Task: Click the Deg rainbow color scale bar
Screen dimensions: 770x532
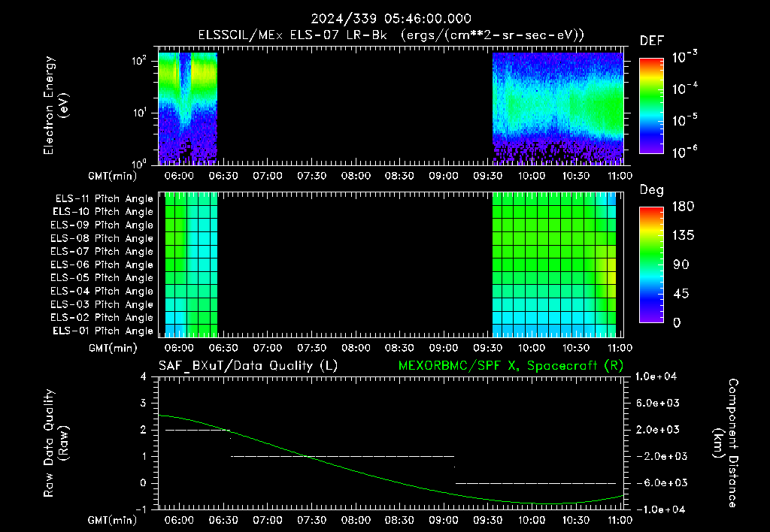Action: pos(651,265)
